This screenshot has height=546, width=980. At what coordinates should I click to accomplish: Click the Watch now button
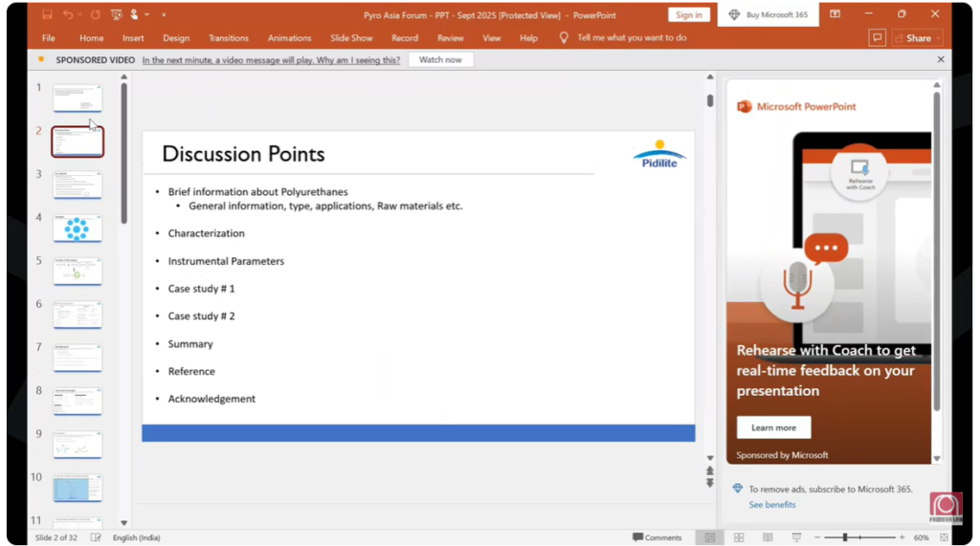click(x=440, y=59)
